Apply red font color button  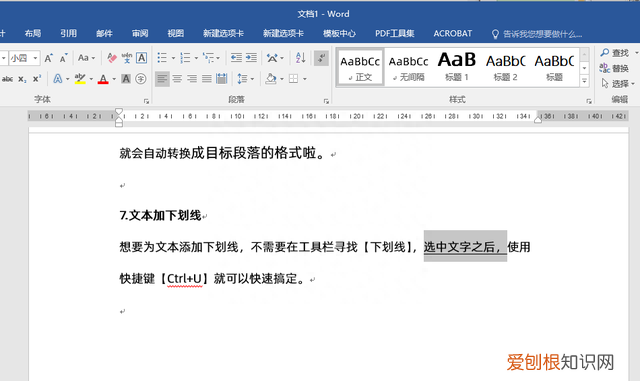103,79
